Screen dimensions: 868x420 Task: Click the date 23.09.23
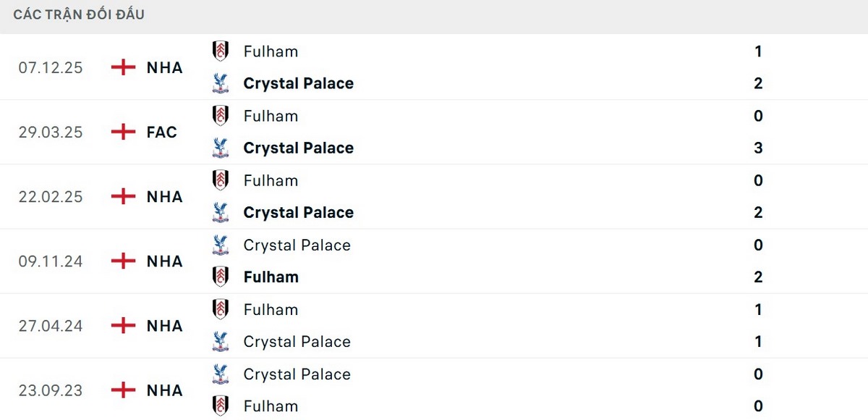(x=50, y=390)
